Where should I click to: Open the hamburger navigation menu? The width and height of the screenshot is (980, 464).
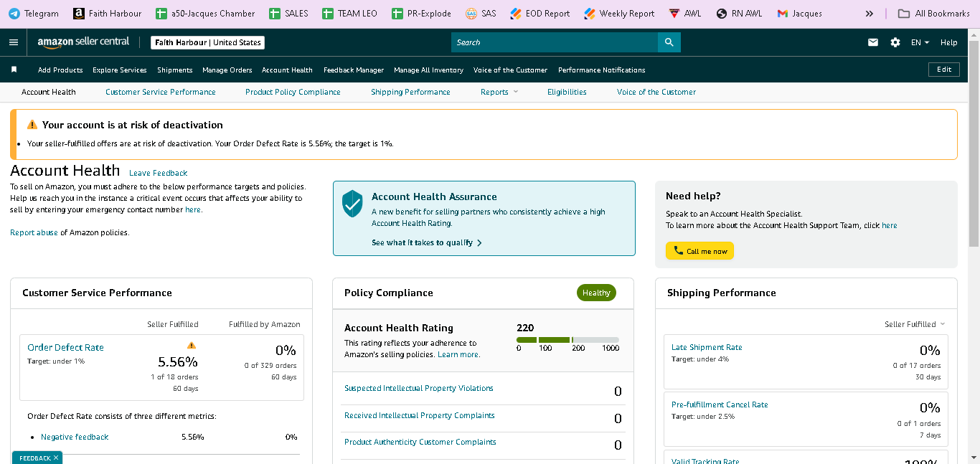point(14,42)
